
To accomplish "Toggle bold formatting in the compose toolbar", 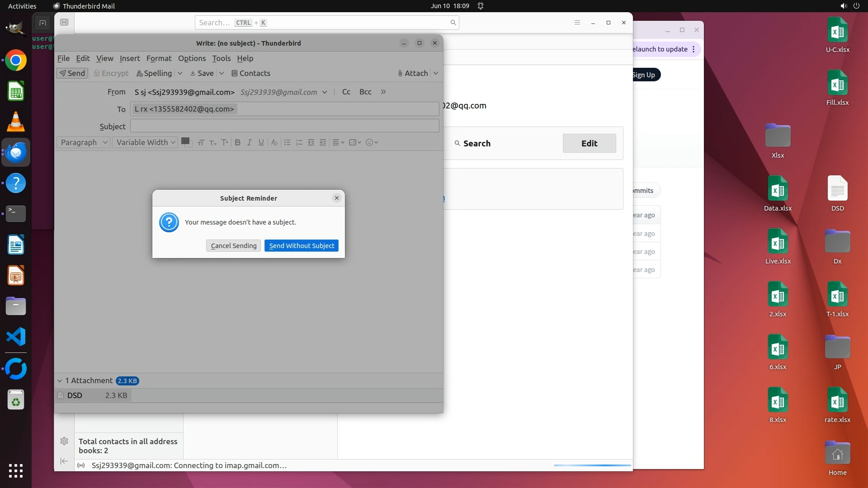I will pos(237,142).
